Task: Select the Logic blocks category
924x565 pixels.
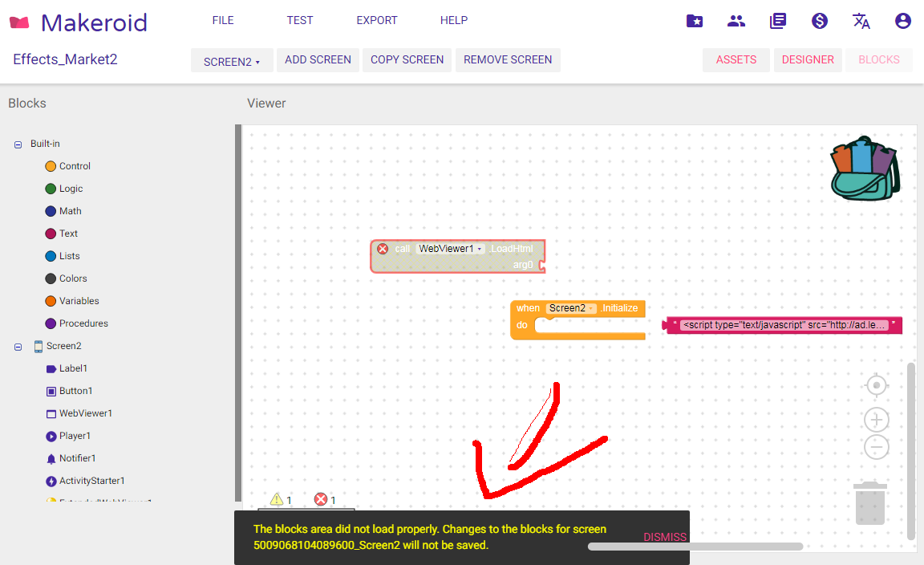Action: (64, 189)
